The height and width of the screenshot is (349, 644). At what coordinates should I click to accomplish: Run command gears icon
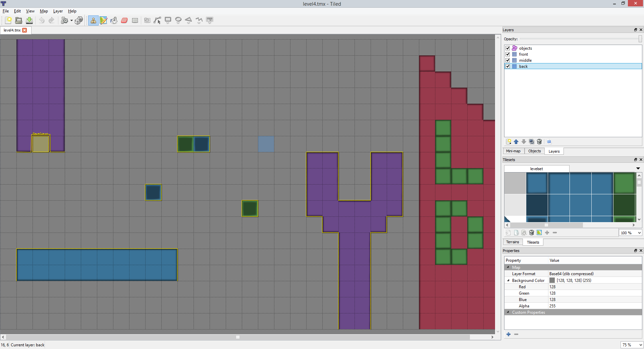pos(64,20)
